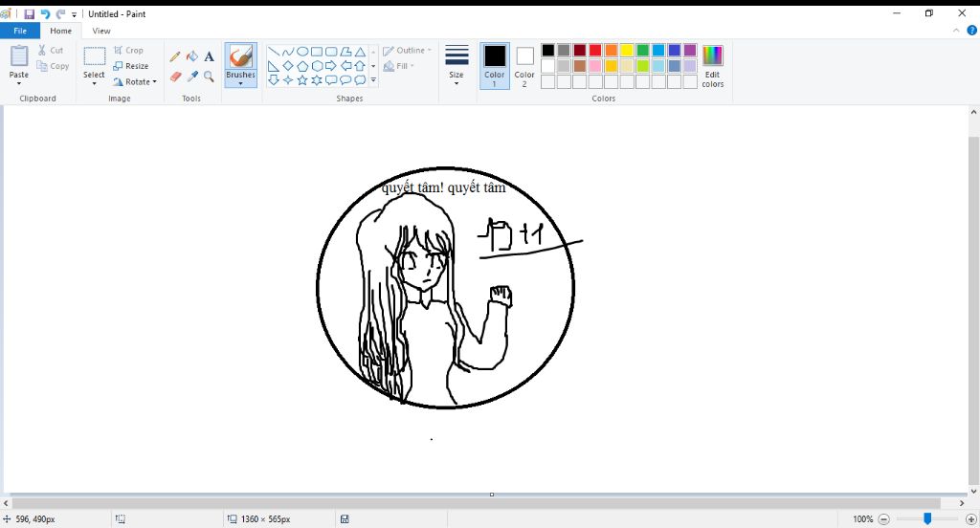
Task: Pick the Rectangle shape
Action: 317,52
